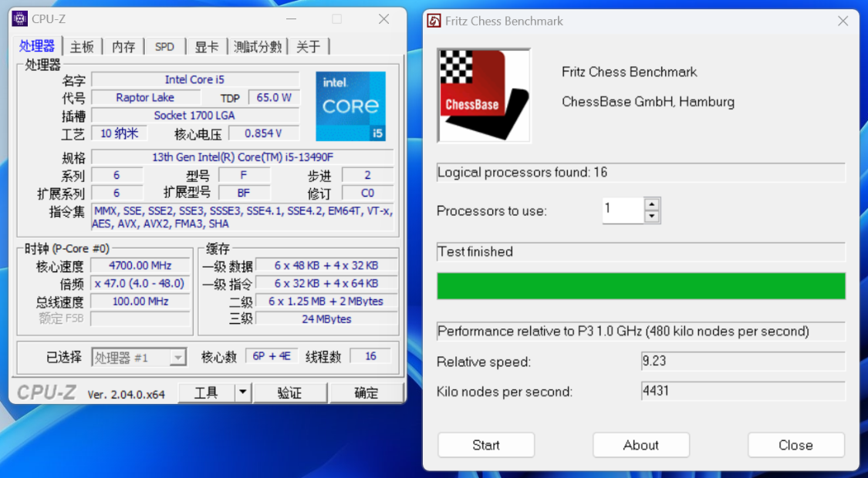
Task: Click the empty 额定 FSB field
Action: [140, 318]
